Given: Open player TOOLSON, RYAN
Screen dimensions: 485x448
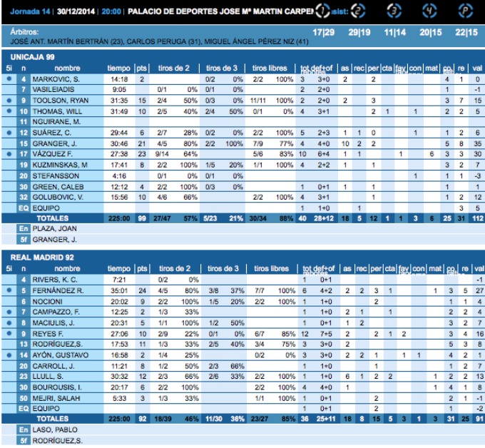Looking at the screenshot, I should [x=61, y=101].
